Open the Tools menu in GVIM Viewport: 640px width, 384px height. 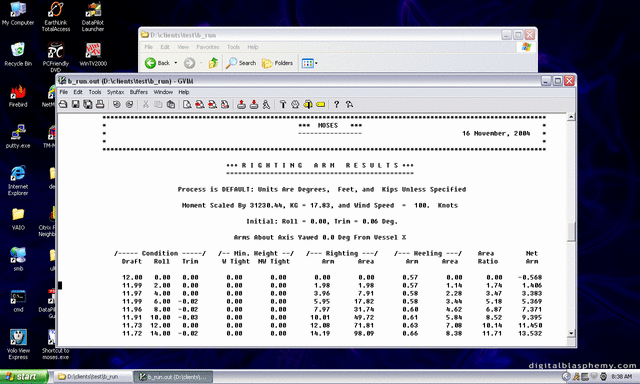coord(95,92)
